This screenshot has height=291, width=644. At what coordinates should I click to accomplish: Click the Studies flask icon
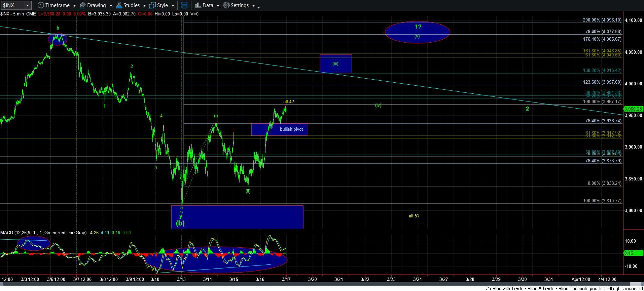click(119, 5)
